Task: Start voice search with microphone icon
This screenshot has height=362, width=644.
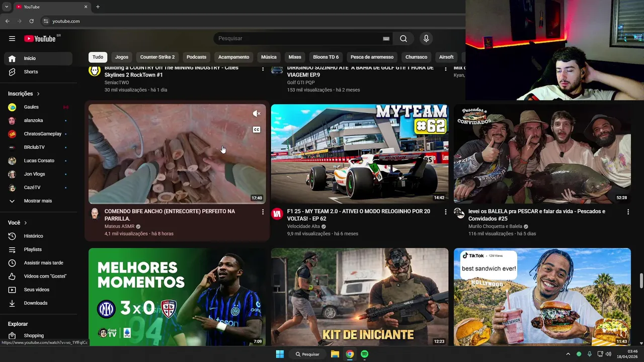Action: pos(426,39)
